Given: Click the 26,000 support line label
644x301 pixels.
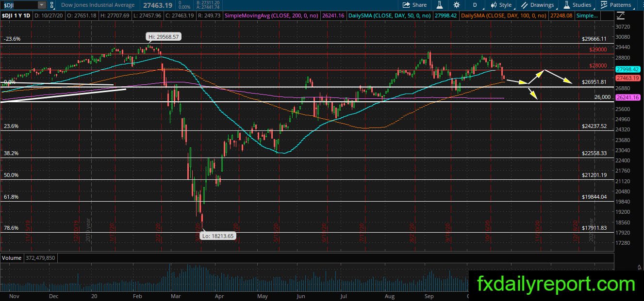Looking at the screenshot, I should (602, 97).
